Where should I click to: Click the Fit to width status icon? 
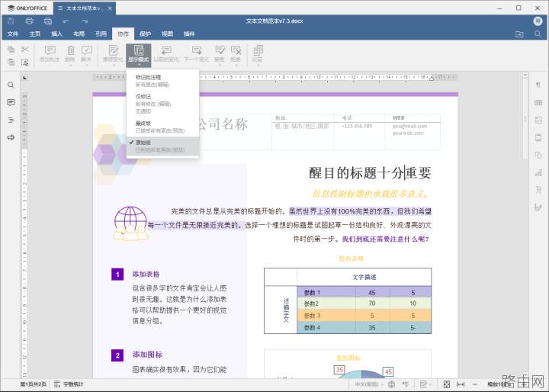[461, 384]
